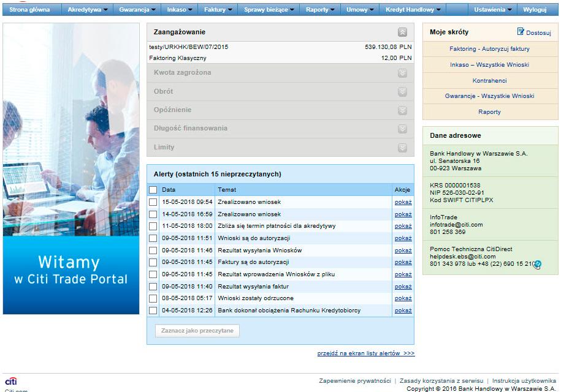Check the alert about termin płatności dla akredytywy
561x392 pixels.
153,226
